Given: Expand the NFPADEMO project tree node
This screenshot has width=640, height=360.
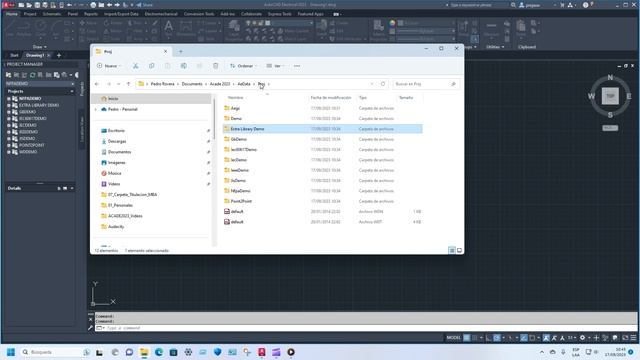Looking at the screenshot, I should (9, 99).
